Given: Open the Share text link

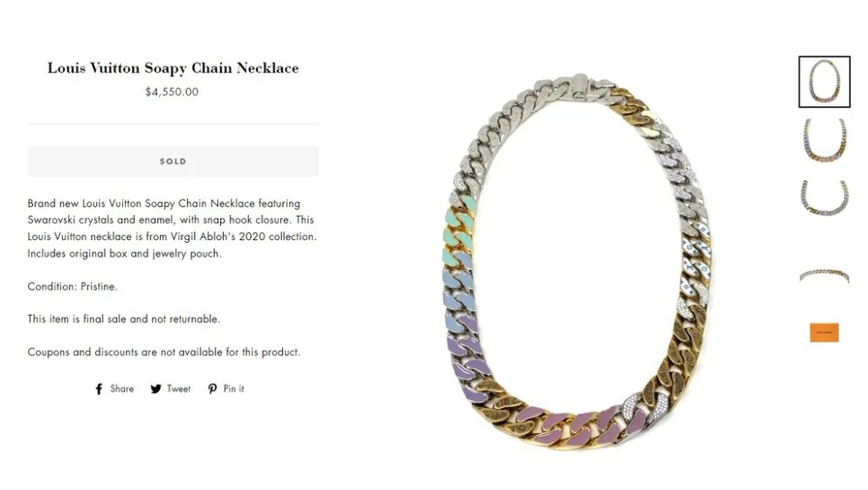Looking at the screenshot, I should coord(122,388).
